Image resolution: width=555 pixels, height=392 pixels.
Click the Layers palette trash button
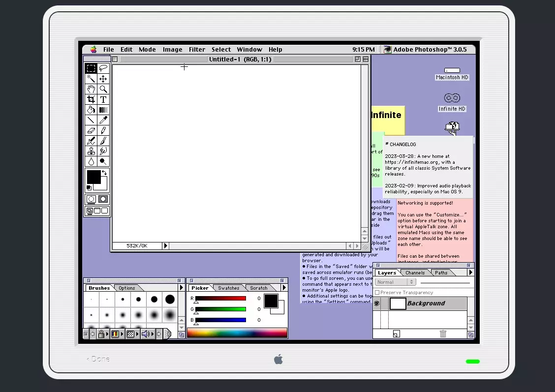click(x=443, y=333)
